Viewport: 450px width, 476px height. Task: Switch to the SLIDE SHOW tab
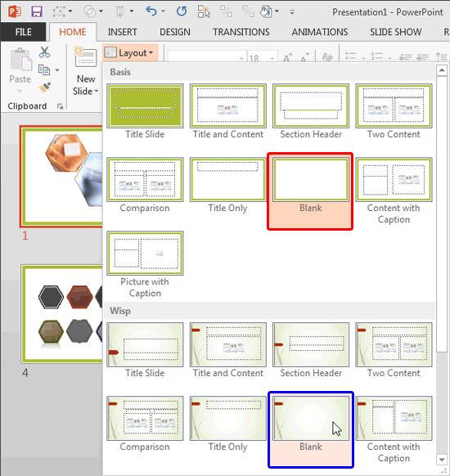[396, 32]
